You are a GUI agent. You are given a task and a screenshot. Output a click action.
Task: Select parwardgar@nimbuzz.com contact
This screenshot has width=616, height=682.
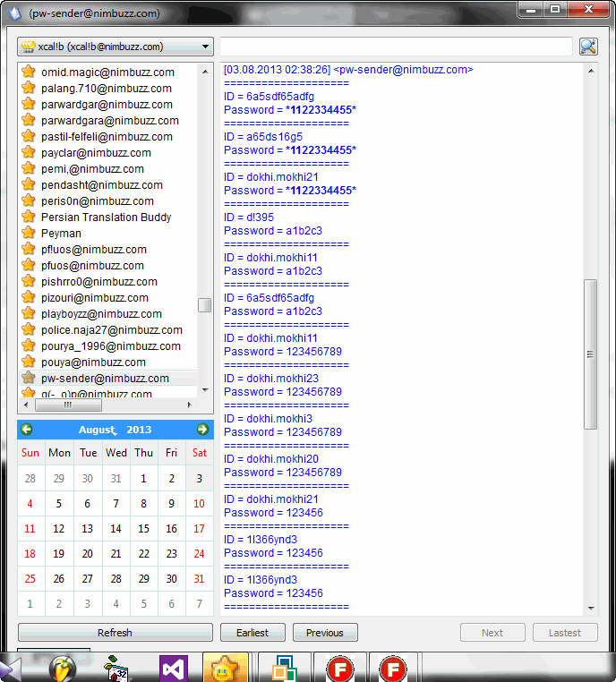click(107, 105)
